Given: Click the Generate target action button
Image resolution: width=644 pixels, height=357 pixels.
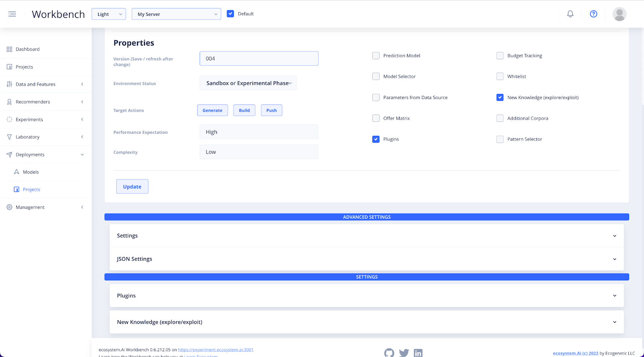Looking at the screenshot, I should [213, 110].
